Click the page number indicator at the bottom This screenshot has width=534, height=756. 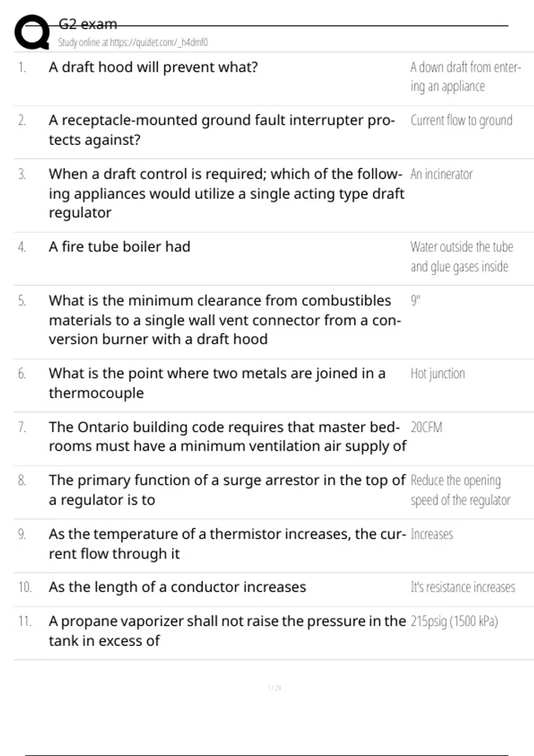click(274, 688)
